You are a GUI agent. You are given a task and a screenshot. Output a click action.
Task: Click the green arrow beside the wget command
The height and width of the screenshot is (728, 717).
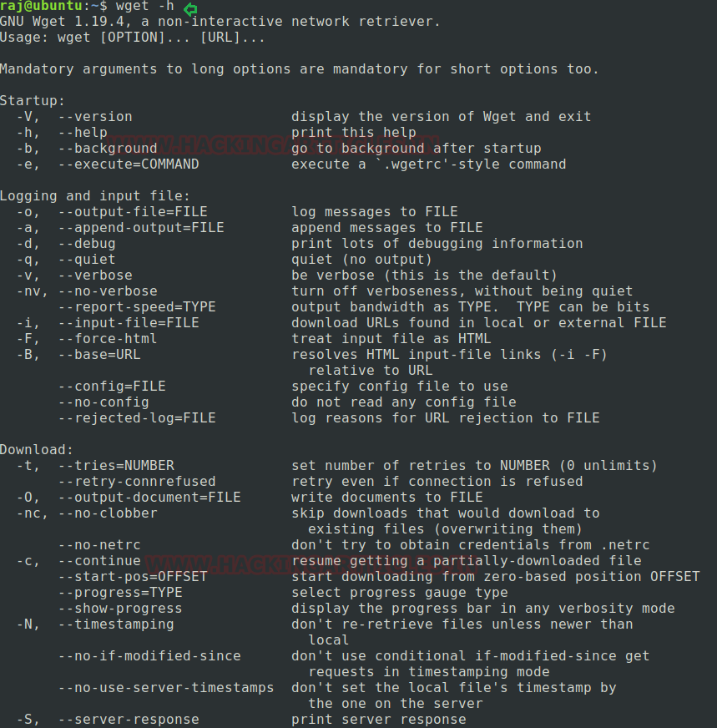pyautogui.click(x=191, y=8)
